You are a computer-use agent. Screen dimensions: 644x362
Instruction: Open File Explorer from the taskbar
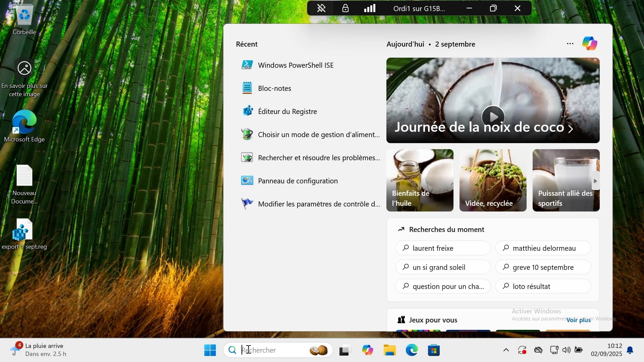point(389,350)
